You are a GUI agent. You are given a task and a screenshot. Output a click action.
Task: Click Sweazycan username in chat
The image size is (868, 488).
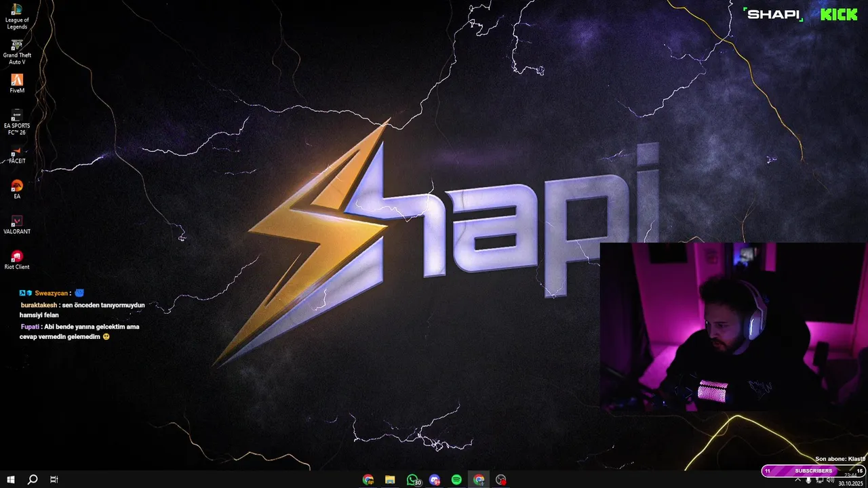(51, 293)
